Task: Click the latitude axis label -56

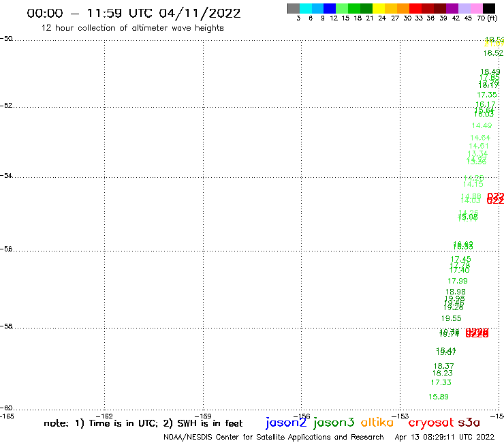Action: 6,249
